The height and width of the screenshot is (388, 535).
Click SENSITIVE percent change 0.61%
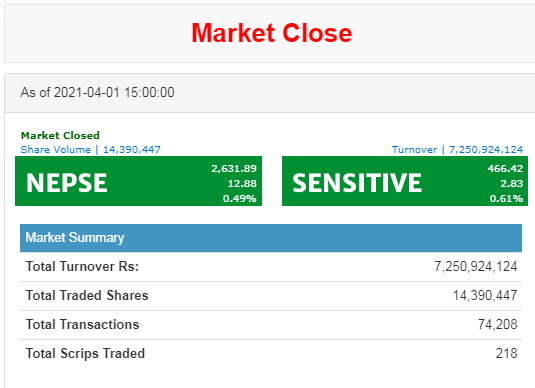506,199
